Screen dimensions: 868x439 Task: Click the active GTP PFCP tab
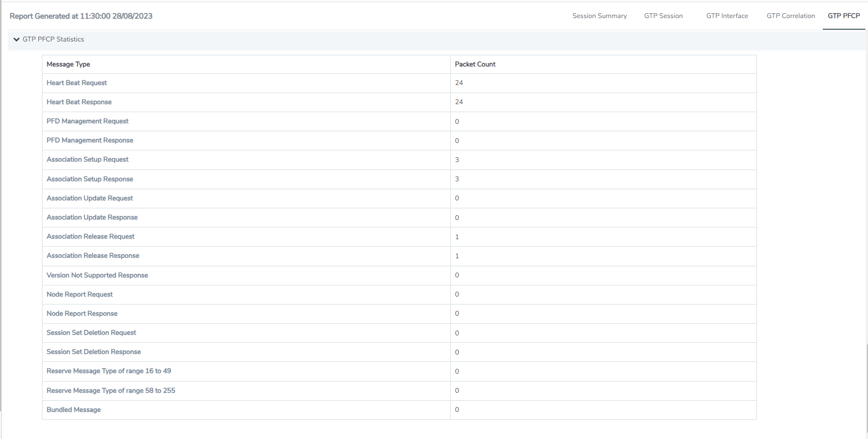[844, 16]
